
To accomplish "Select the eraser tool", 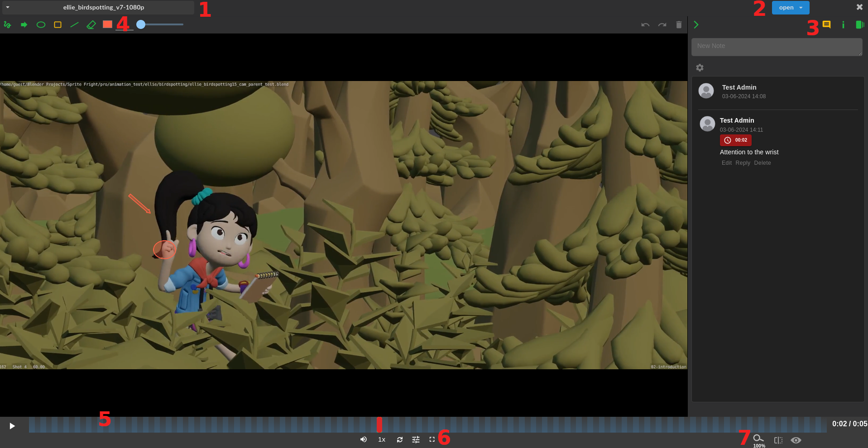I will click(91, 25).
